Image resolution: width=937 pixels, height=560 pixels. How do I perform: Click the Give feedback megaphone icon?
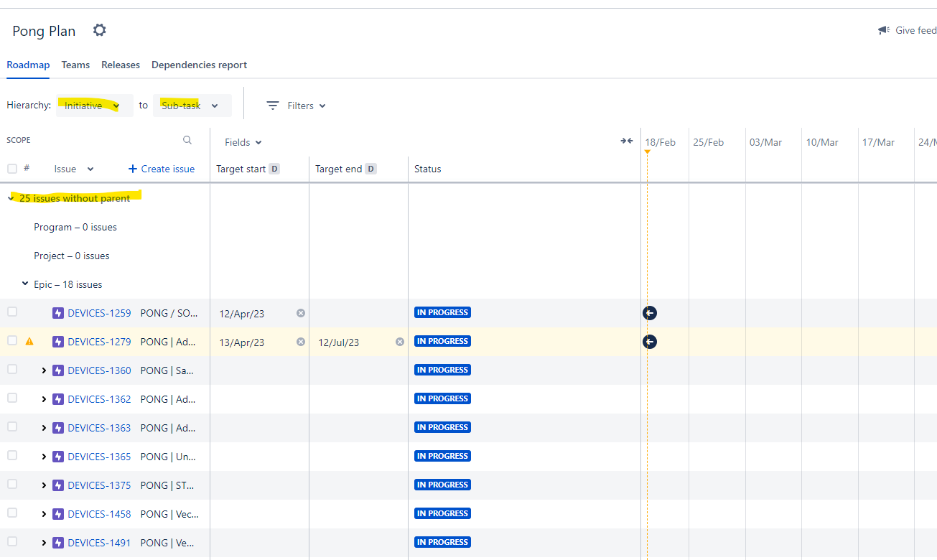[x=884, y=30]
